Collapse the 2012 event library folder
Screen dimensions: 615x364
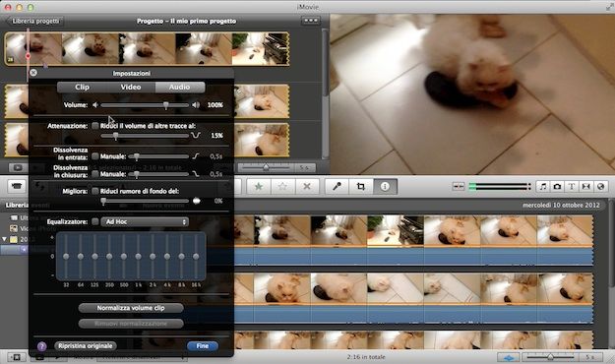tap(5, 239)
